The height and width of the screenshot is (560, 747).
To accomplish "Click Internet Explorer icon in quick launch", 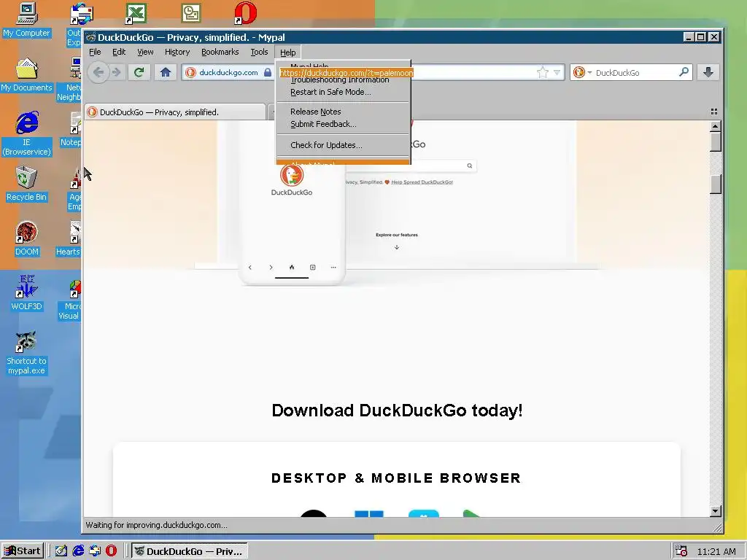I will tap(78, 551).
